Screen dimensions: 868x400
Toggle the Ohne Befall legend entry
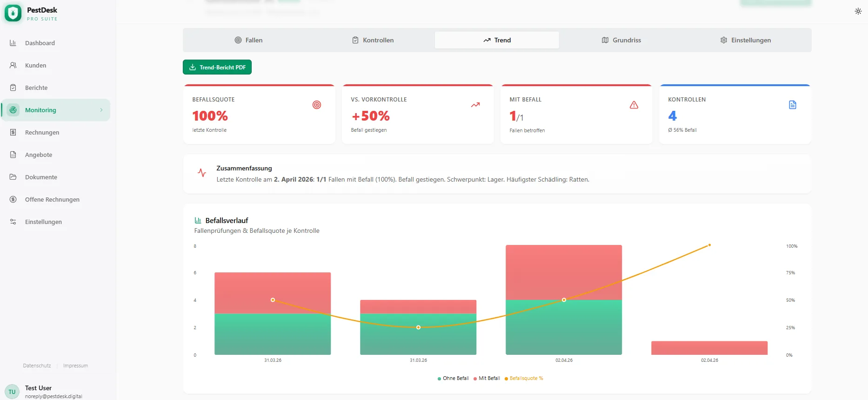(453, 378)
